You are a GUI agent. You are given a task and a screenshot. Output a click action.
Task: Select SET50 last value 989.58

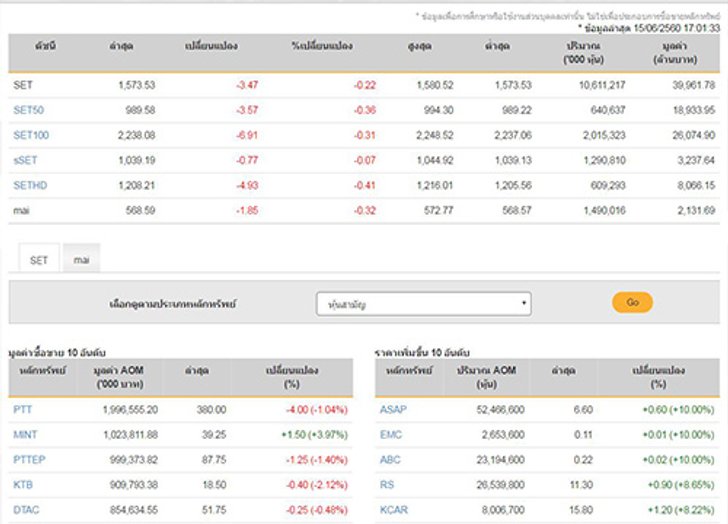click(x=140, y=110)
